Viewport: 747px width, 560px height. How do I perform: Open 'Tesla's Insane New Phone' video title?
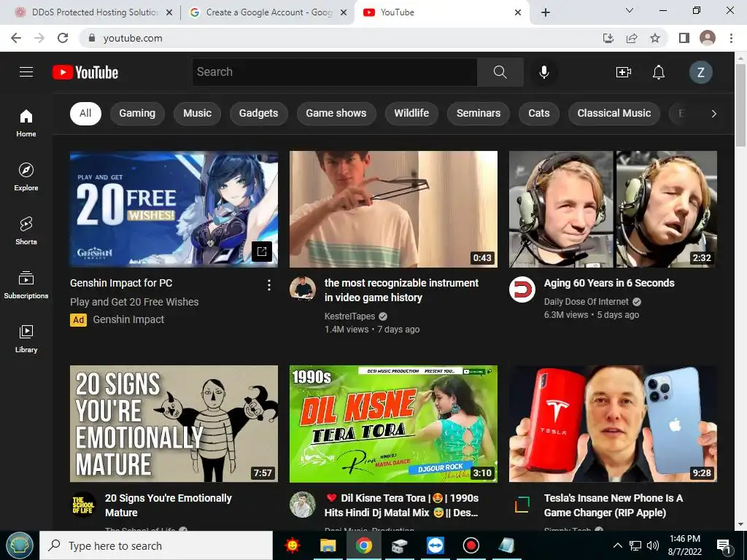(614, 505)
